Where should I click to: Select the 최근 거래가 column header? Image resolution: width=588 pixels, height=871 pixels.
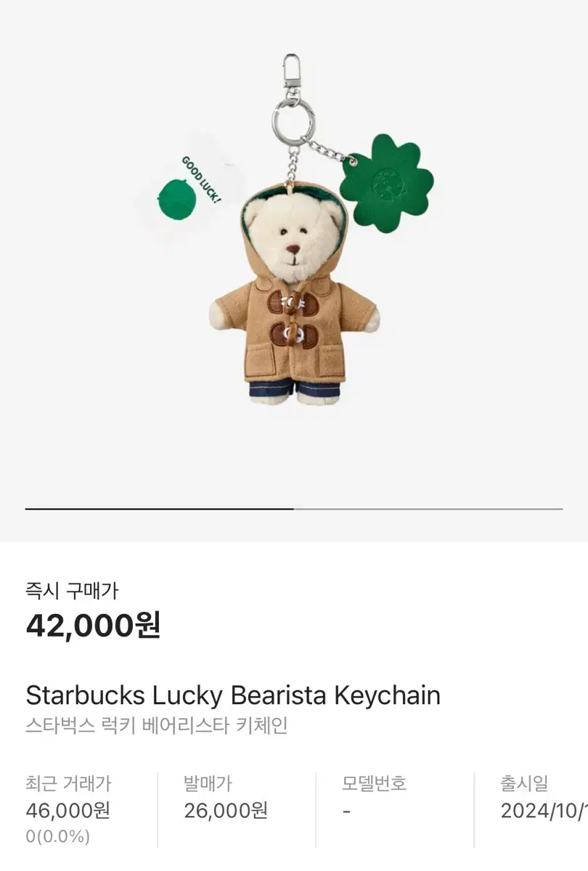[x=68, y=784]
